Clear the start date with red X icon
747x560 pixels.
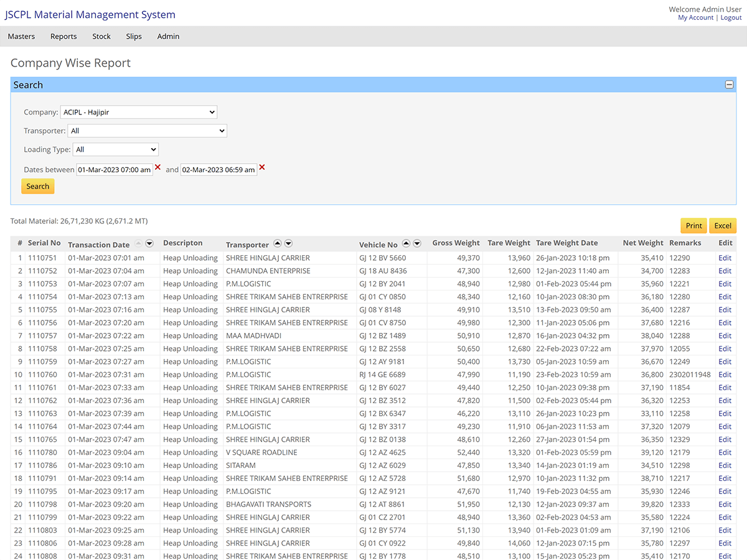159,168
